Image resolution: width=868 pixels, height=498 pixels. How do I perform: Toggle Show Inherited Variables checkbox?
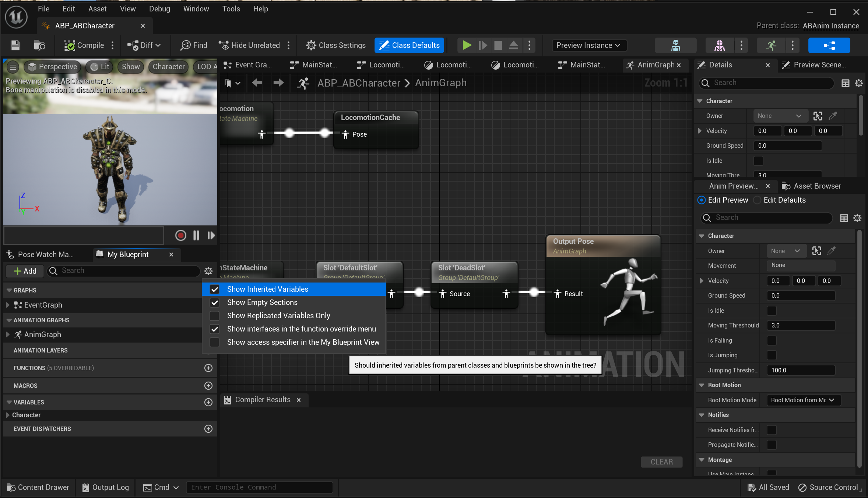point(214,289)
